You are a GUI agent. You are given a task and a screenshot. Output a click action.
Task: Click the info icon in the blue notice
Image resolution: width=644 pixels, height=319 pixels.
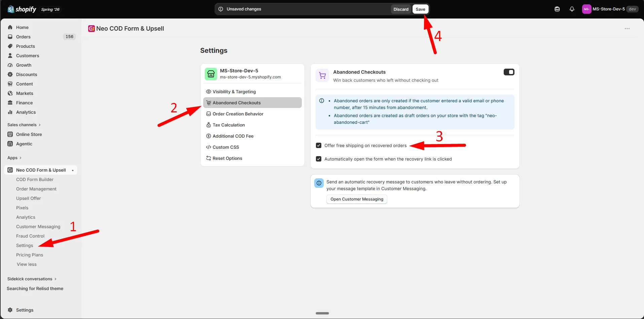322,101
